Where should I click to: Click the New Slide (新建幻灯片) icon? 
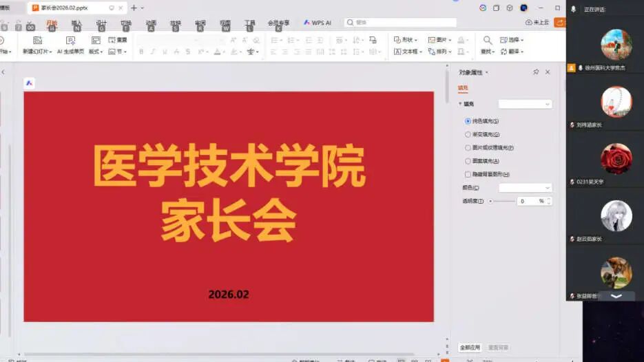click(x=37, y=41)
